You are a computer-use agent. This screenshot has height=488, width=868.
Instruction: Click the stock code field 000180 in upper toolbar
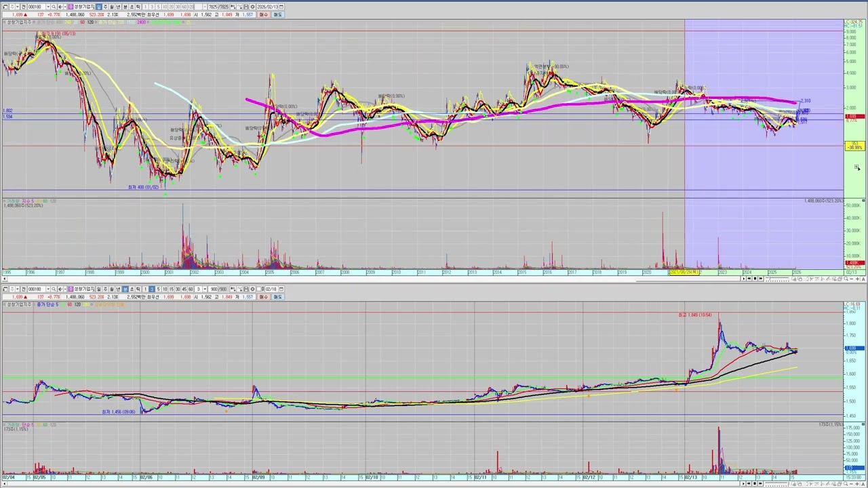(37, 7)
